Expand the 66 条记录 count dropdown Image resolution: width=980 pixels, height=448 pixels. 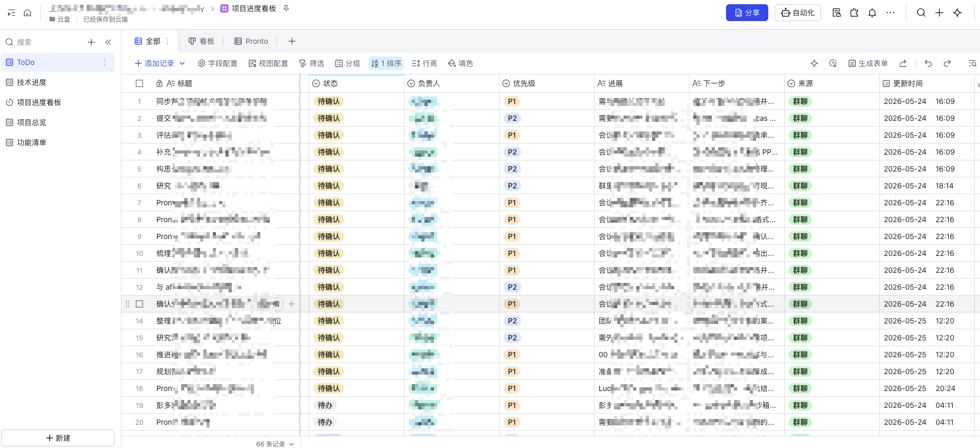(x=275, y=444)
